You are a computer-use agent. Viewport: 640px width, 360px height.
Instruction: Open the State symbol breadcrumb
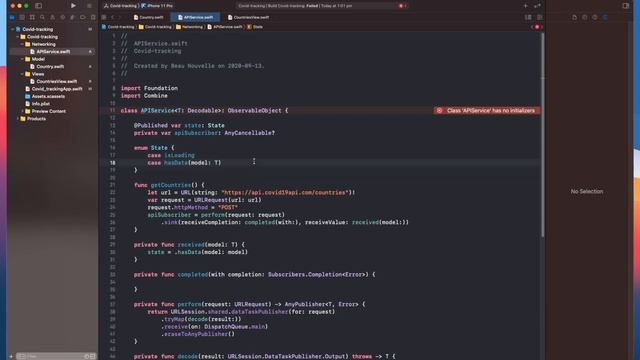[255, 27]
